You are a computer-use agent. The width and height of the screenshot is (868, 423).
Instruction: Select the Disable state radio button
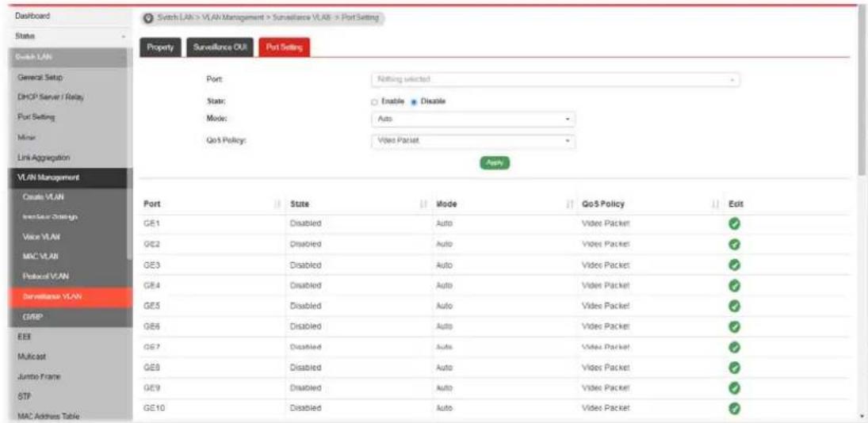[414, 101]
